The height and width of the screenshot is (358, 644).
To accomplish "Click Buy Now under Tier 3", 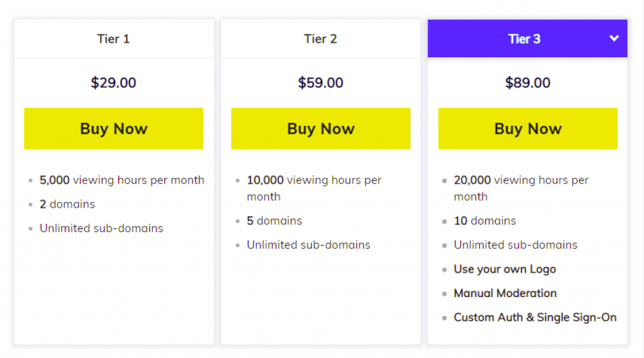I will point(528,128).
